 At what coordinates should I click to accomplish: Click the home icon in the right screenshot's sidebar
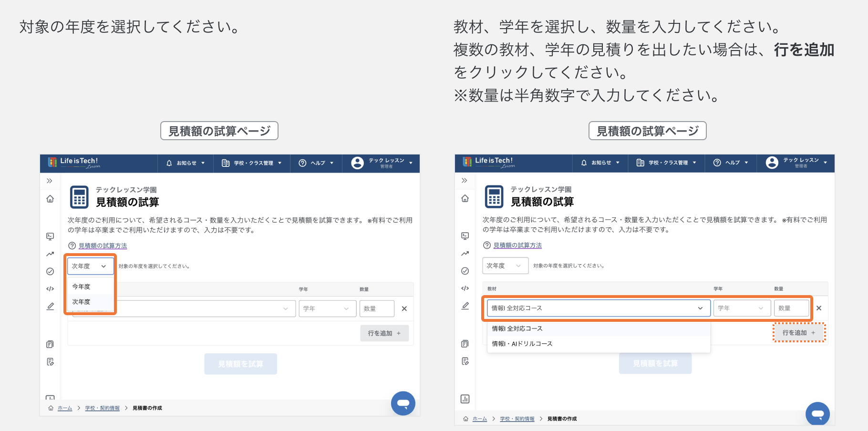click(465, 198)
